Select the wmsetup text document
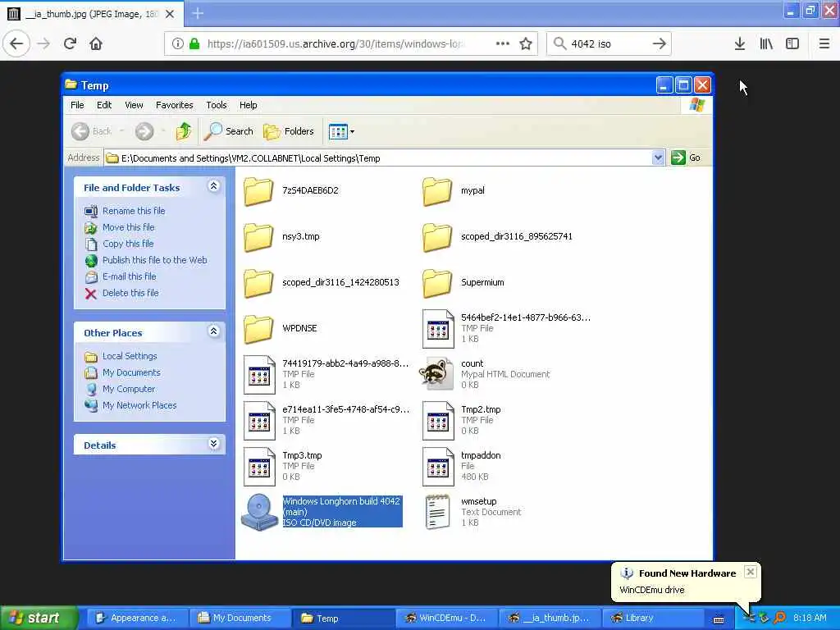 coord(472,512)
